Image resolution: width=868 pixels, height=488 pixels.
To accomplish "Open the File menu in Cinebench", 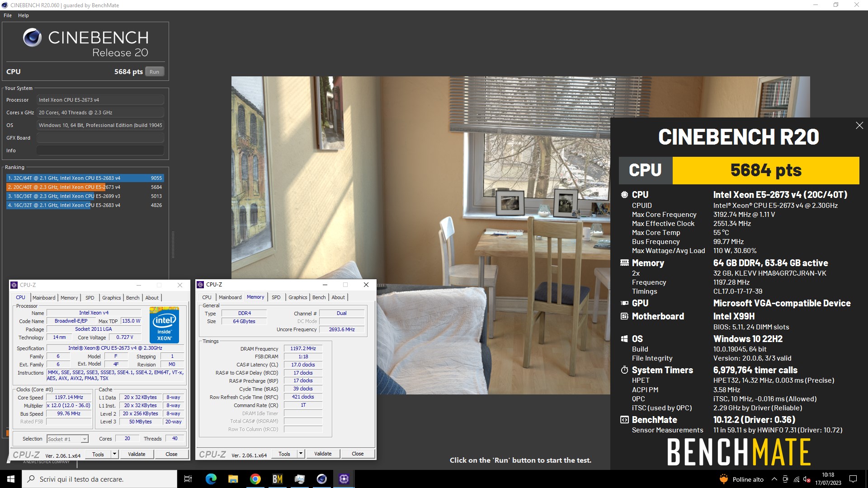I will pos(8,15).
